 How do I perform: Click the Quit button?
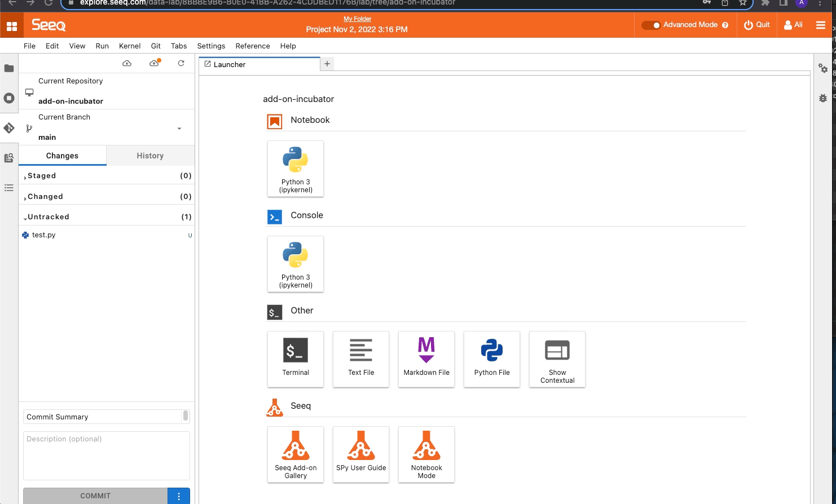757,25
